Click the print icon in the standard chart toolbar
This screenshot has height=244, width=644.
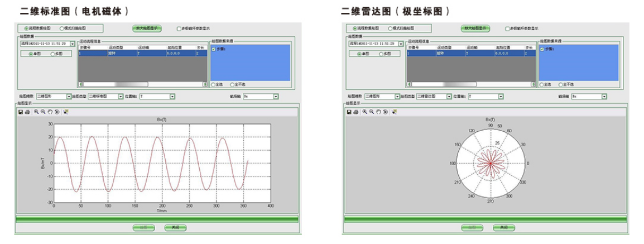[x=27, y=112]
